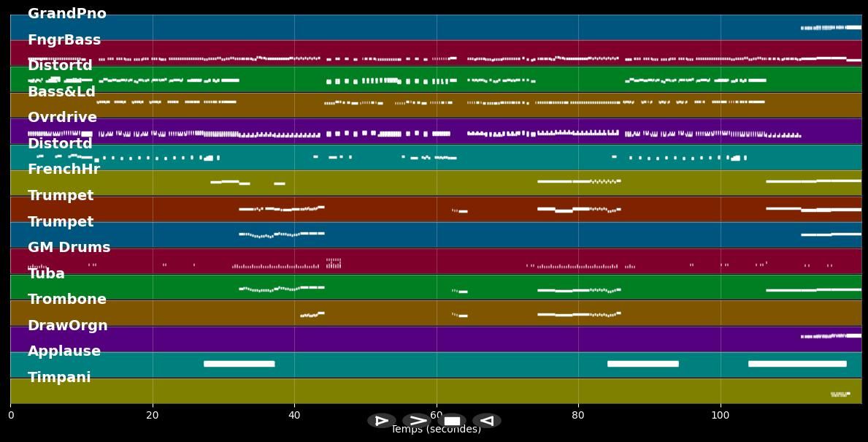Screen dimensions: 868x442
Task: Select the Bass&Ld track
Action: [x=61, y=91]
